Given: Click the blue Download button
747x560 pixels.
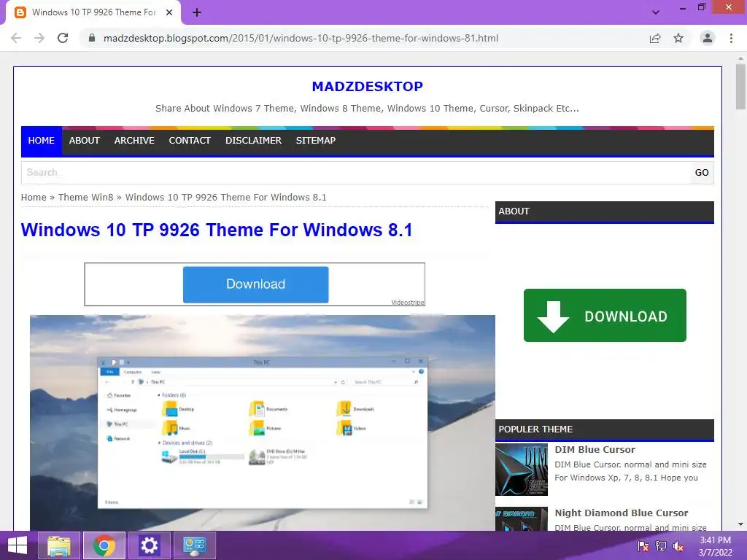Looking at the screenshot, I should click(256, 284).
